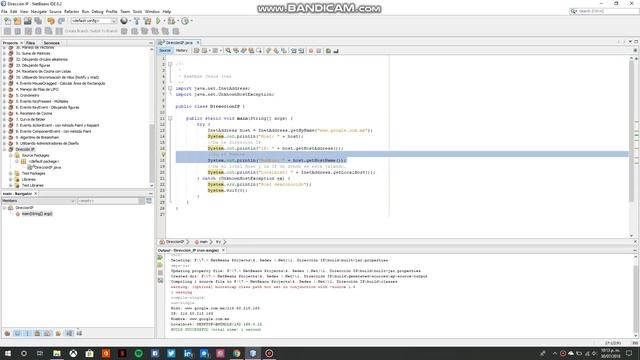Click the icon right of the Navigator filter dropdown
640x360 pixels.
[149, 200]
